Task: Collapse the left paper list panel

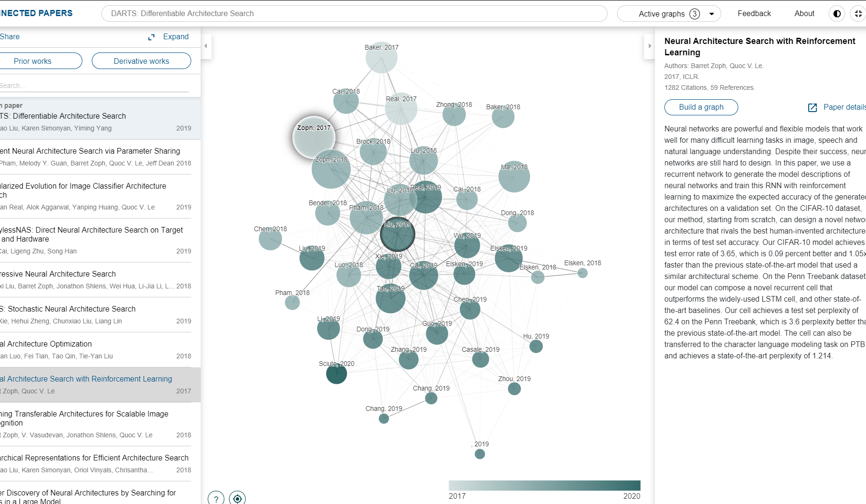Action: [206, 46]
